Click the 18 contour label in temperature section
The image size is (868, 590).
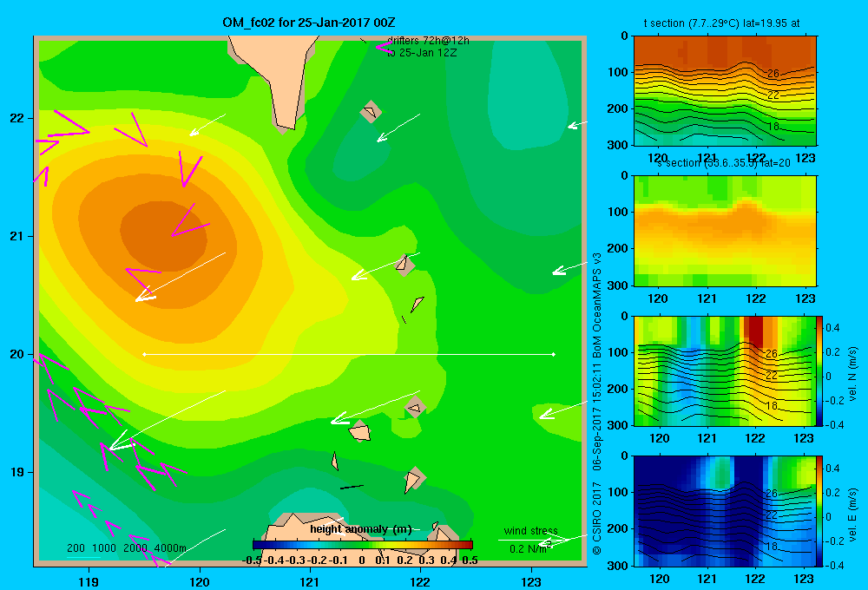pos(773,126)
